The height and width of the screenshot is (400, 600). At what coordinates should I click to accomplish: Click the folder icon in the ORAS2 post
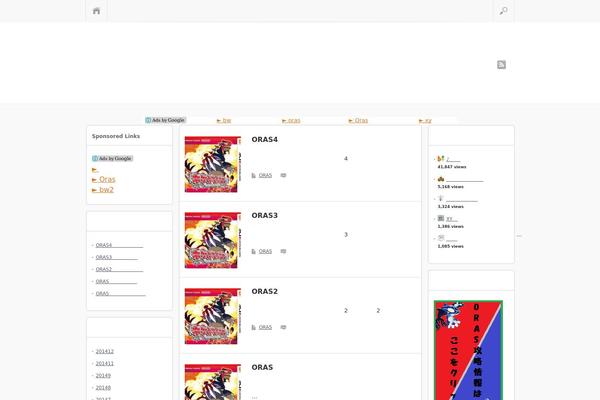tap(253, 327)
